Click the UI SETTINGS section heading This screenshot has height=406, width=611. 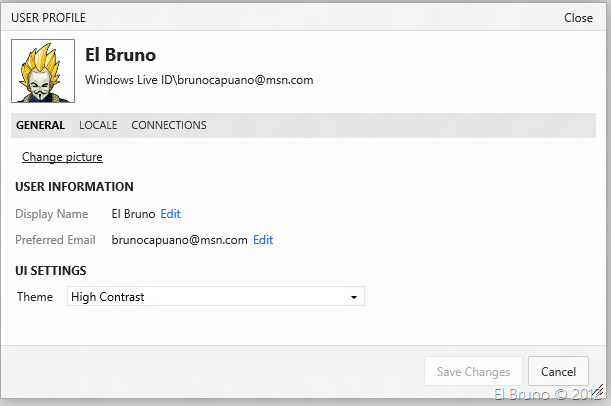[51, 270]
